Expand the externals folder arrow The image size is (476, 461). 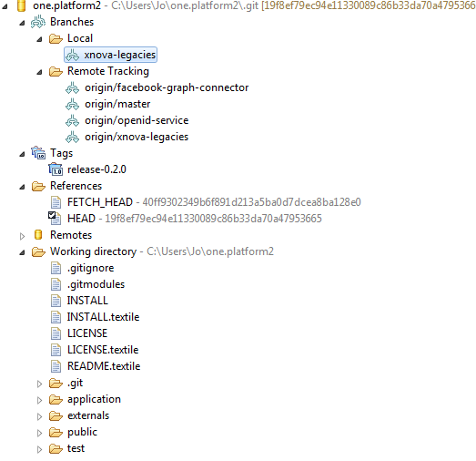tap(39, 416)
